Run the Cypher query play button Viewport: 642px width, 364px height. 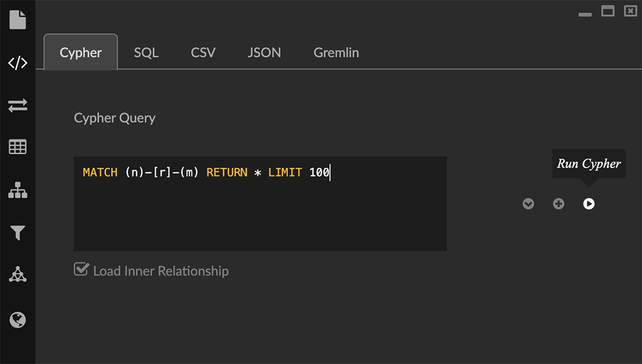point(588,204)
